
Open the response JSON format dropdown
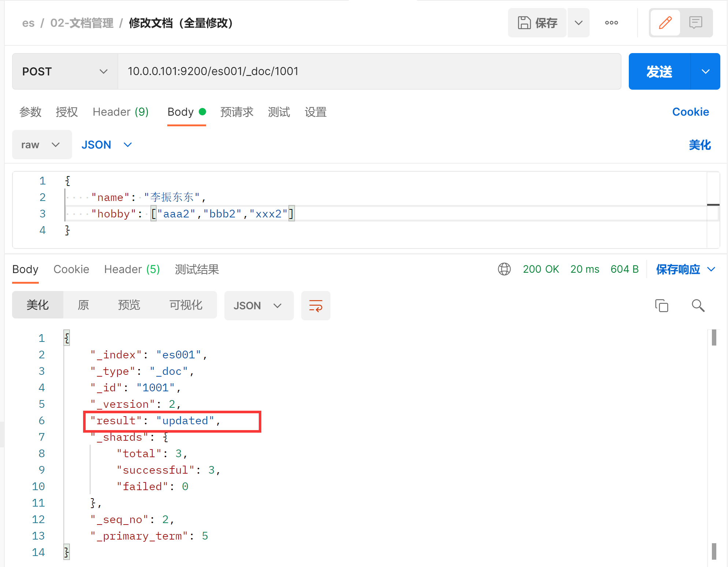point(259,306)
